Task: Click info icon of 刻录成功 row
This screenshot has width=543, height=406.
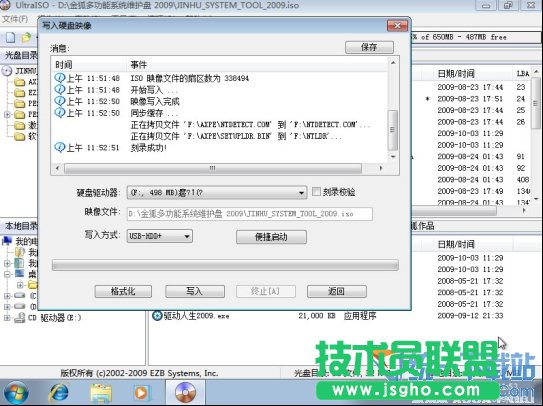Action: click(60, 148)
